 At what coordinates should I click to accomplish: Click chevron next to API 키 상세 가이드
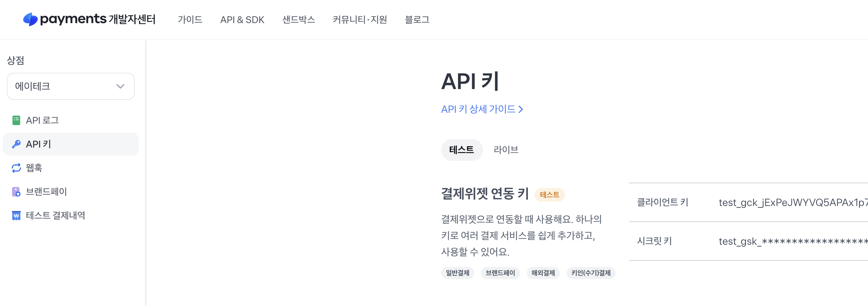point(521,109)
